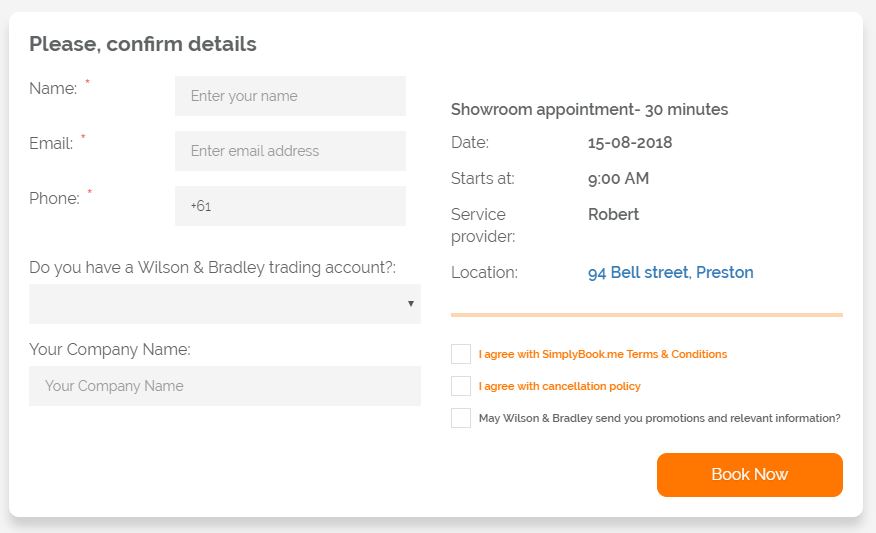Click the Please, confirm details heading

(x=143, y=44)
